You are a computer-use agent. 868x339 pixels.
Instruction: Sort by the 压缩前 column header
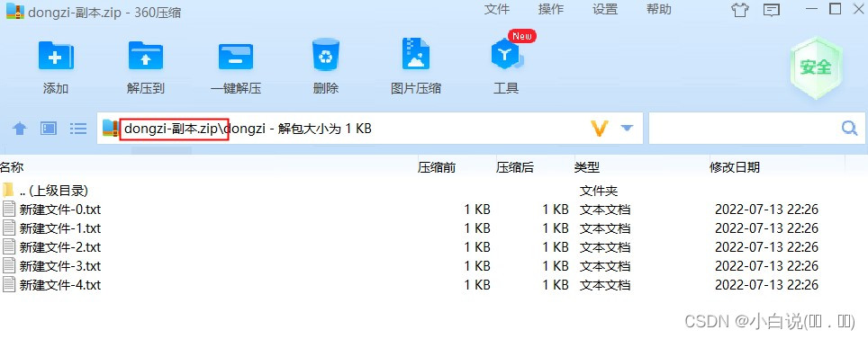436,167
